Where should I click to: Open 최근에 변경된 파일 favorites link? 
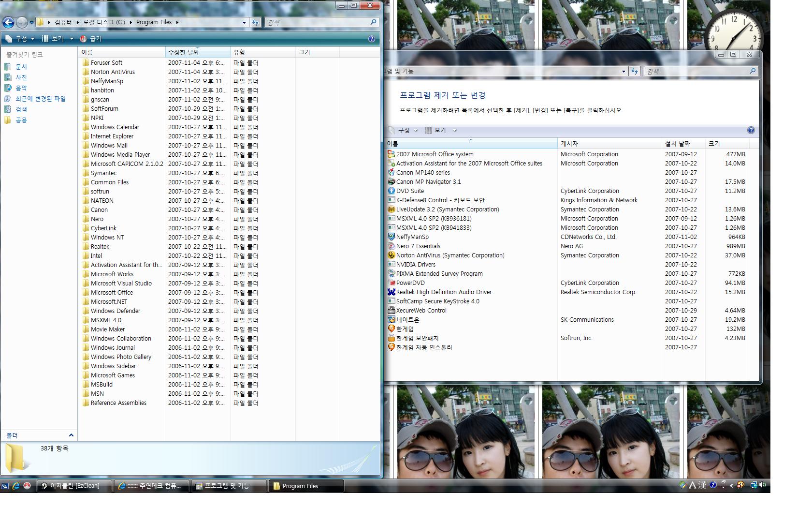40,99
